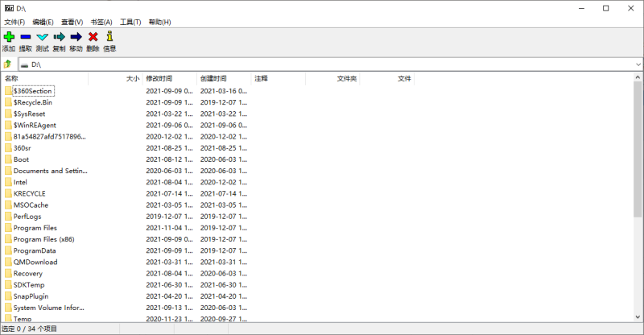Image resolution: width=644 pixels, height=335 pixels.
Task: Click the red Delete (删除) X icon
Action: click(x=93, y=36)
